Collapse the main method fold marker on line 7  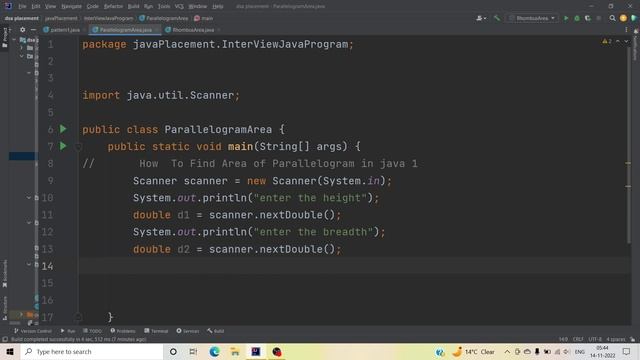click(78, 147)
